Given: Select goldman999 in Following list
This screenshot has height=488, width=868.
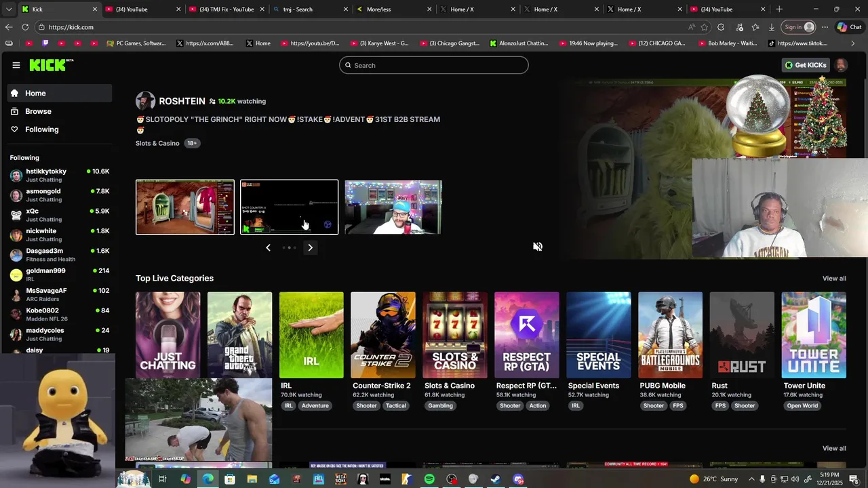Looking at the screenshot, I should point(60,274).
